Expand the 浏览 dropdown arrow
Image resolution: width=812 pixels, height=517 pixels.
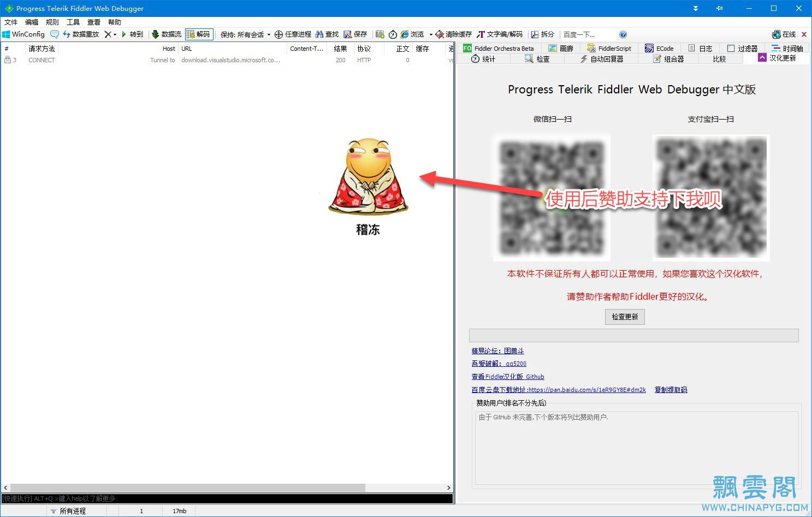point(431,34)
